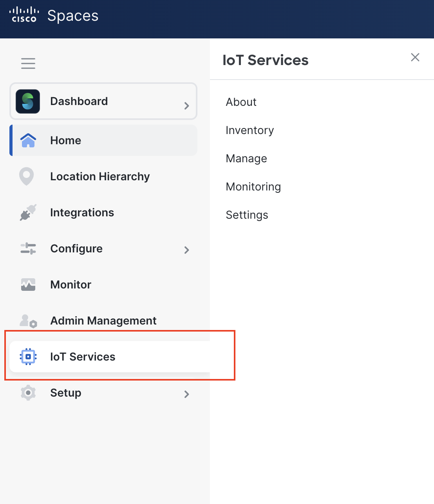The height and width of the screenshot is (504, 434).
Task: Click the Integrations plug icon
Action: [28, 212]
